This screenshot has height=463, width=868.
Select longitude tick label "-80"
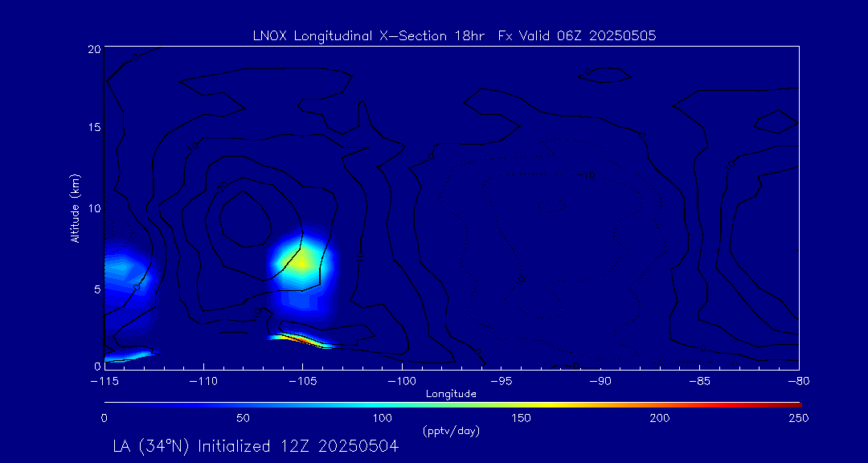pos(799,382)
